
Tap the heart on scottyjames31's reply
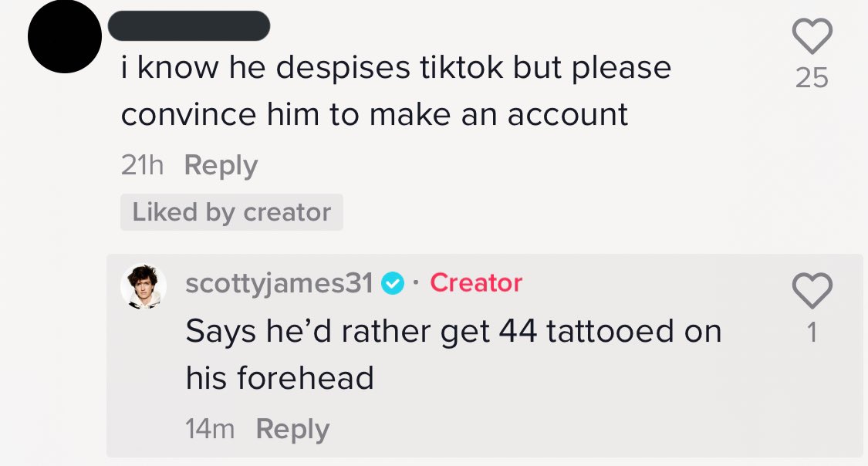(x=812, y=290)
